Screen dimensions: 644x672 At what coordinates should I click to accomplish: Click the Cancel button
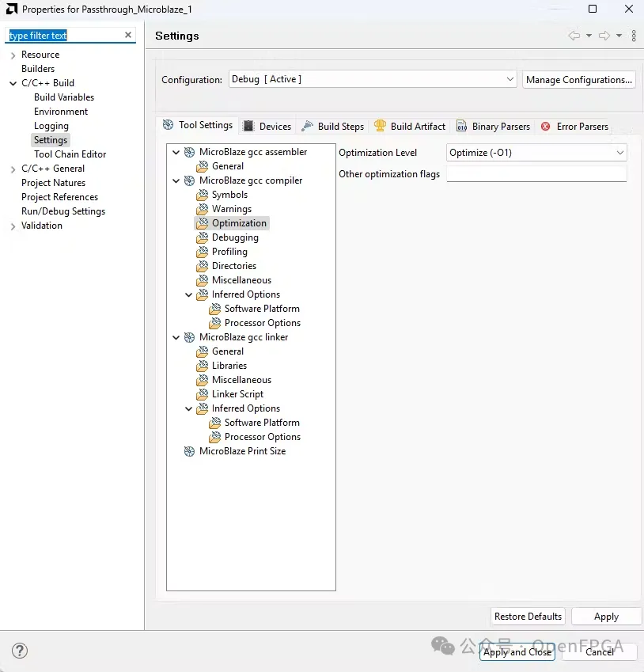tap(600, 652)
